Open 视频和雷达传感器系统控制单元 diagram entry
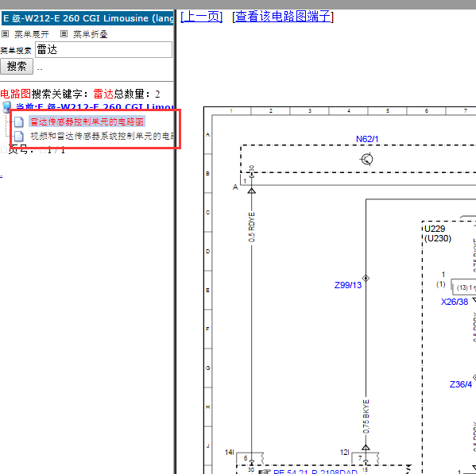 point(102,136)
